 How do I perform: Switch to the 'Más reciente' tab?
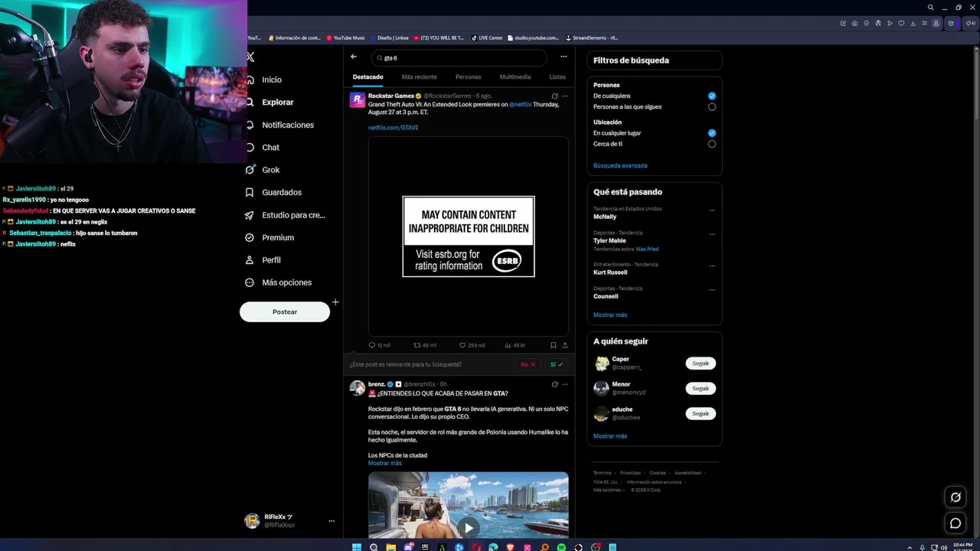(420, 77)
